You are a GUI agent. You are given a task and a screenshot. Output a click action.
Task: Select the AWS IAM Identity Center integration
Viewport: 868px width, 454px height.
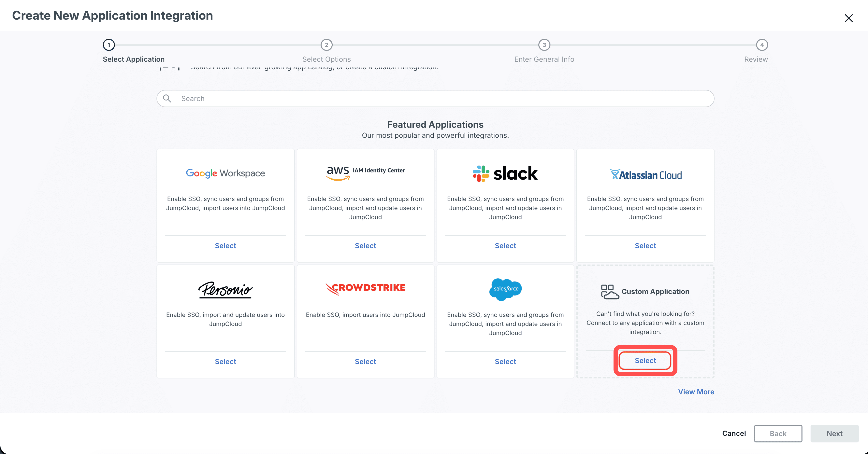(x=366, y=245)
